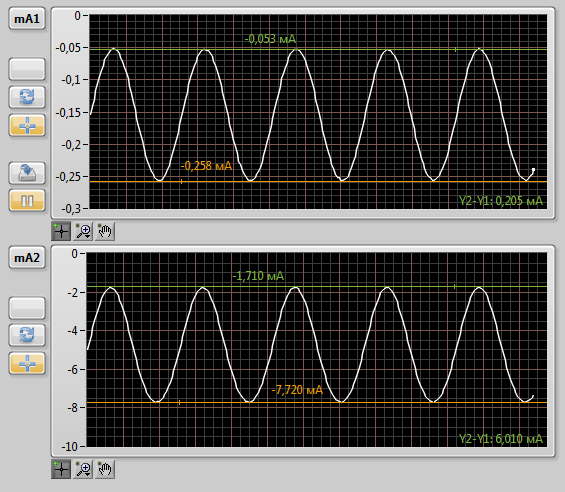Open zoom tool menu under mA2 graph
The image size is (565, 492).
(83, 469)
